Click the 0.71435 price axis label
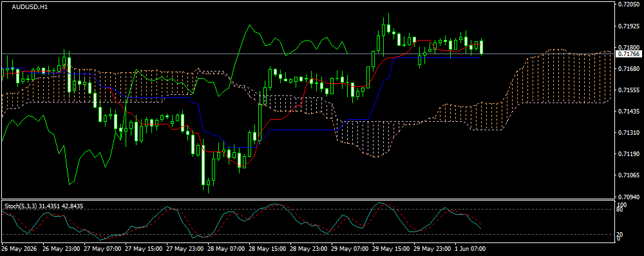644x256 pixels. tap(629, 111)
